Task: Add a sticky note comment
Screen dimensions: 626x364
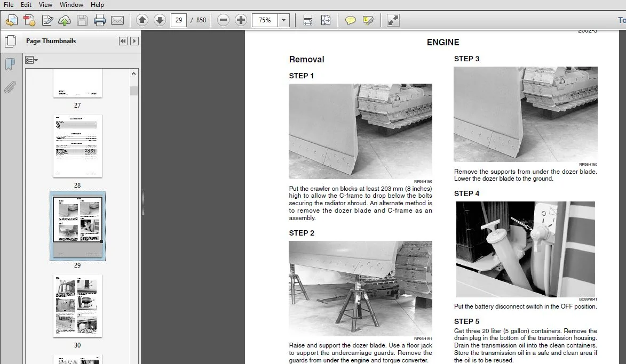Action: (x=350, y=20)
